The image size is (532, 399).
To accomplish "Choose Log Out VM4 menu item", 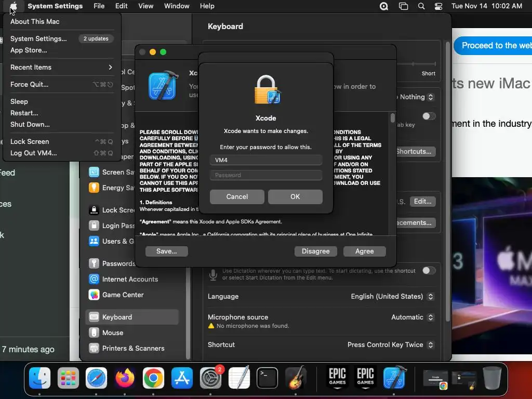I will (x=61, y=153).
